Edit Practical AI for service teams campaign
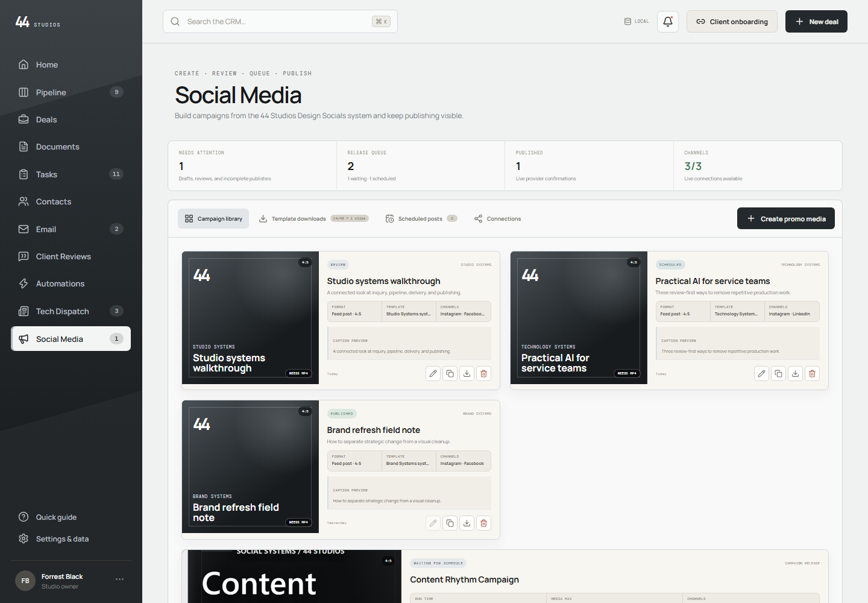The height and width of the screenshot is (603, 868). pyautogui.click(x=762, y=374)
